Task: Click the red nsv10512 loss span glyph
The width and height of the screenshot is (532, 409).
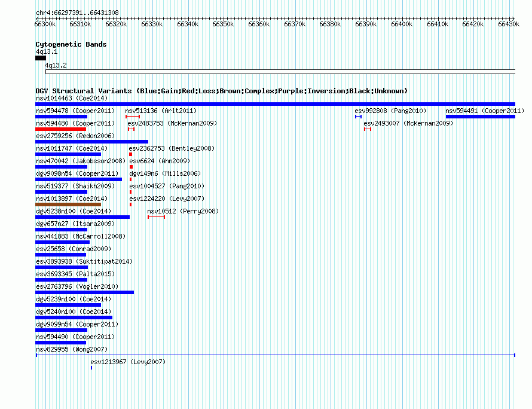Action: [x=157, y=217]
